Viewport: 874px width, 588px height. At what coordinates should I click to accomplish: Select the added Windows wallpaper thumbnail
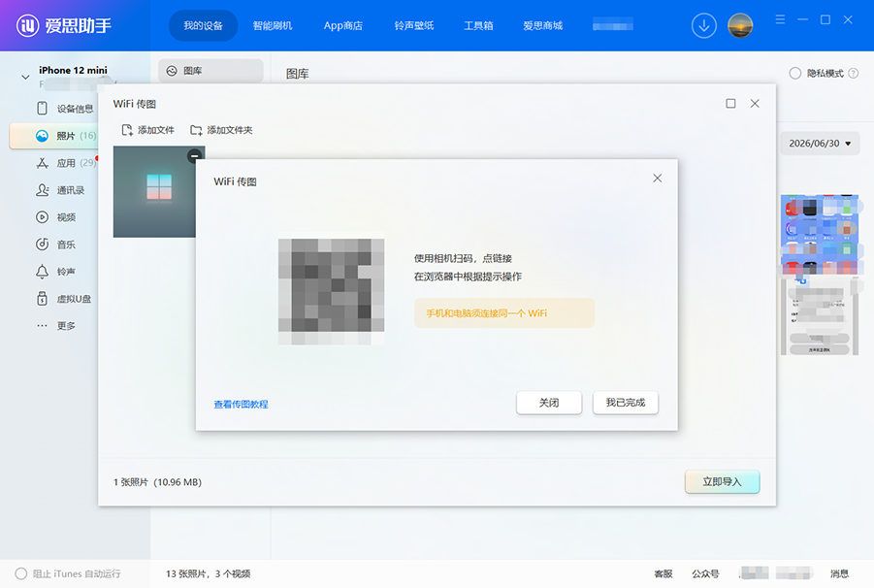click(154, 192)
